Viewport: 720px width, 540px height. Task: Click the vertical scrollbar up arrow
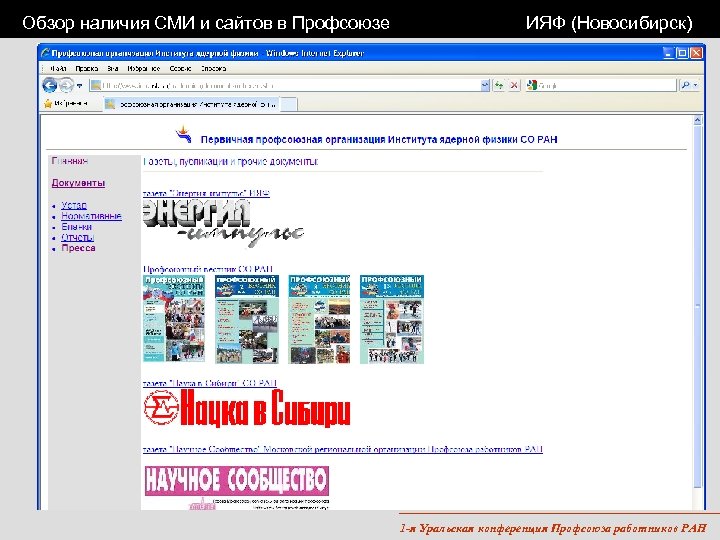(x=698, y=120)
